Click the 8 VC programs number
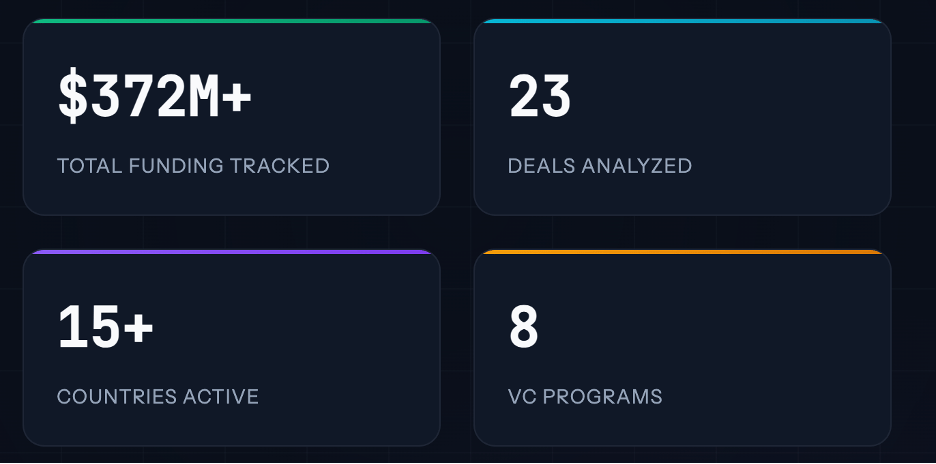This screenshot has height=464, width=936. coord(524,327)
